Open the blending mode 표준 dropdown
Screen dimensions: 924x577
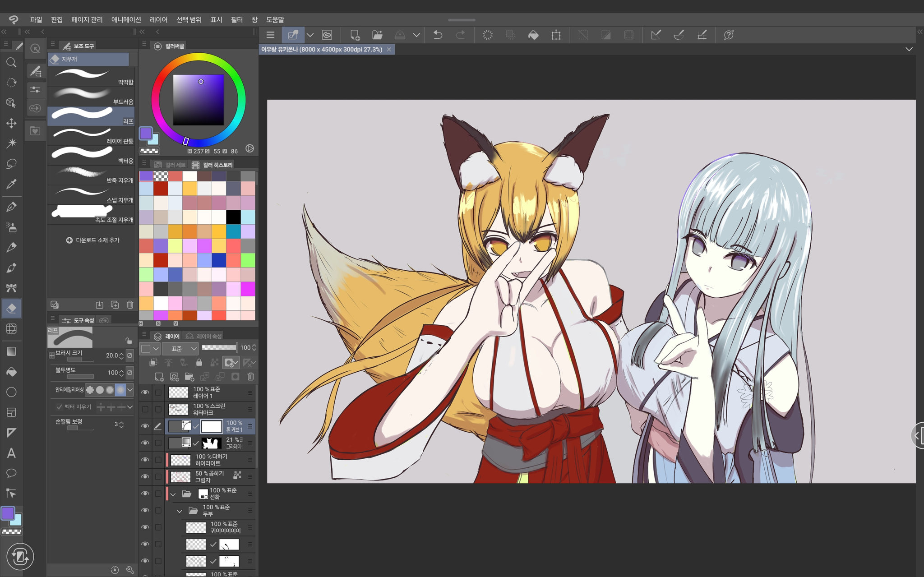pos(180,348)
